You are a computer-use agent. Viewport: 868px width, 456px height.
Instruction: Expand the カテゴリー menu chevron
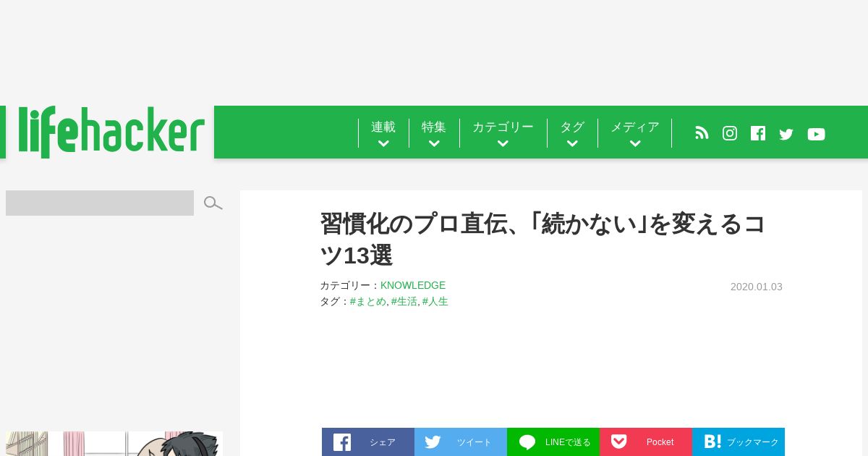point(503,144)
